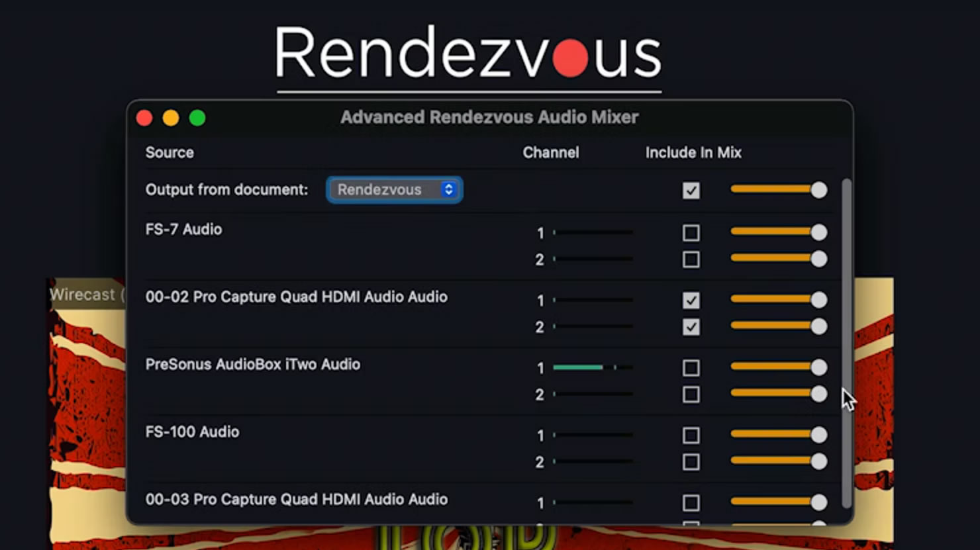Click FS-100 Audio channel 1 volume slider
Viewport: 980px width, 550px height.
click(779, 435)
